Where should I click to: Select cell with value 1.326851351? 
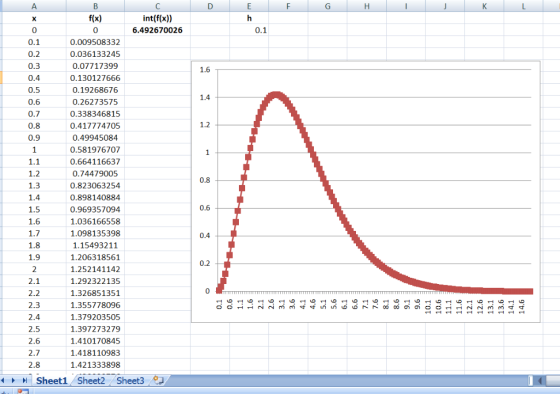pyautogui.click(x=95, y=293)
